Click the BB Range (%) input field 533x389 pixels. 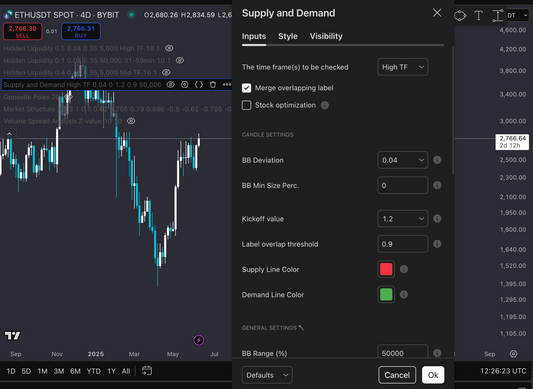402,352
